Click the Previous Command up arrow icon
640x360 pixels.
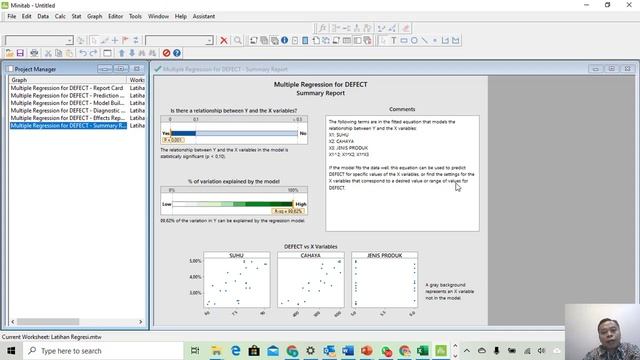pyautogui.click(x=122, y=53)
